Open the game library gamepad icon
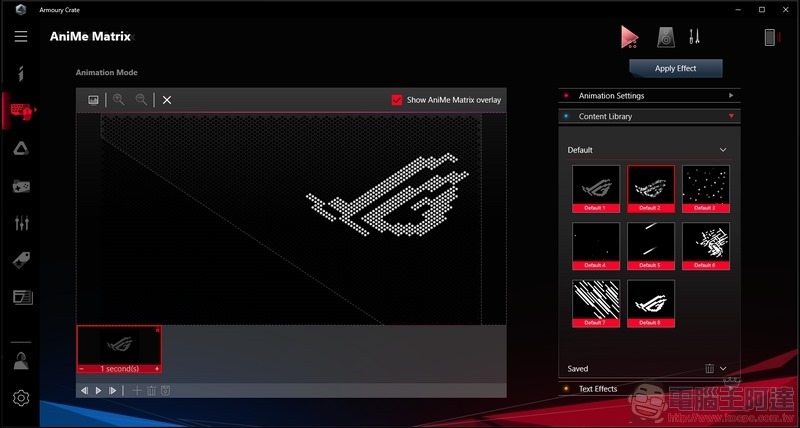800x428 pixels. click(x=21, y=186)
